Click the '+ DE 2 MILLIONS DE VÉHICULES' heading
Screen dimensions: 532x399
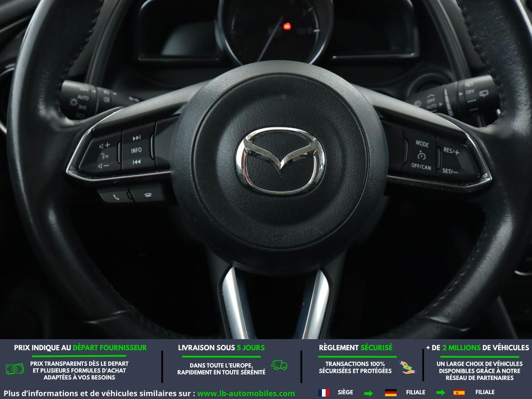coord(477,348)
